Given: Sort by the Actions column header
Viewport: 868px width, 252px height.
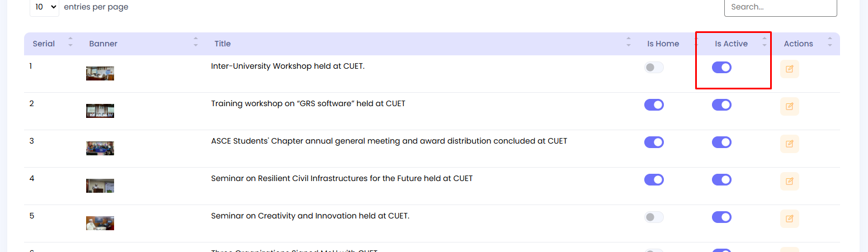Looking at the screenshot, I should [x=798, y=44].
